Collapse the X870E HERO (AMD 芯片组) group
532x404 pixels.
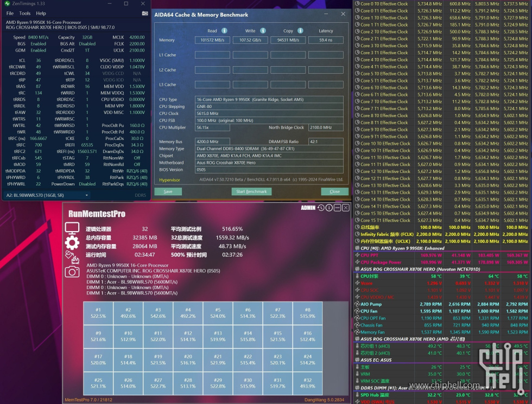[357, 339]
